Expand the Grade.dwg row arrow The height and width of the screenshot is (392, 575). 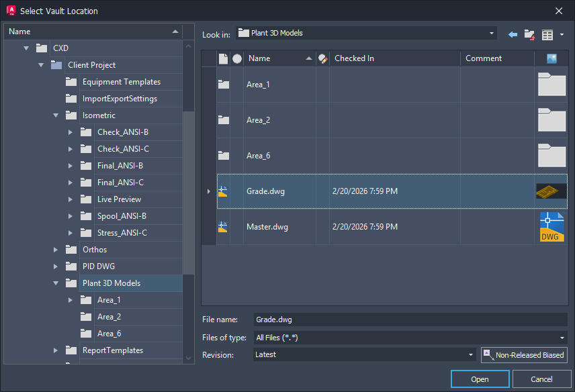(209, 191)
